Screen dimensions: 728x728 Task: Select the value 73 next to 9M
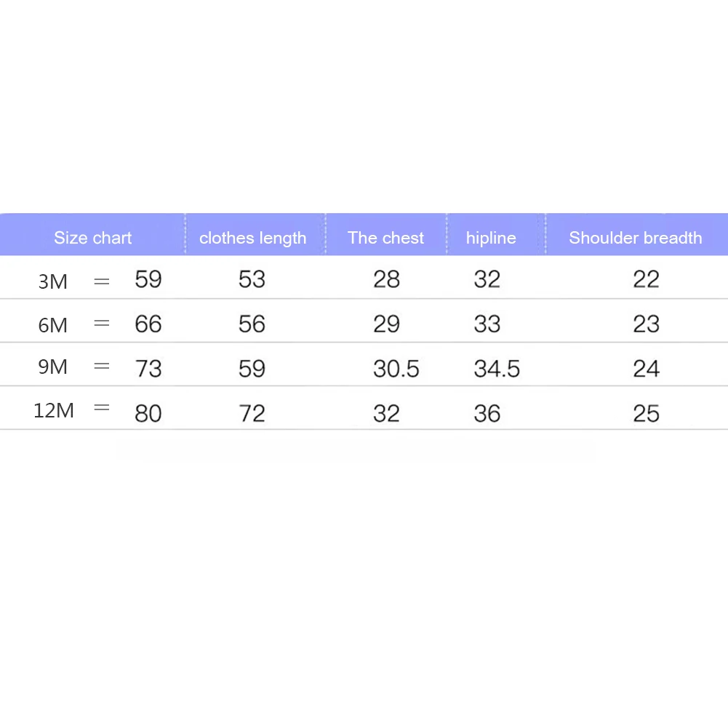pyautogui.click(x=148, y=369)
